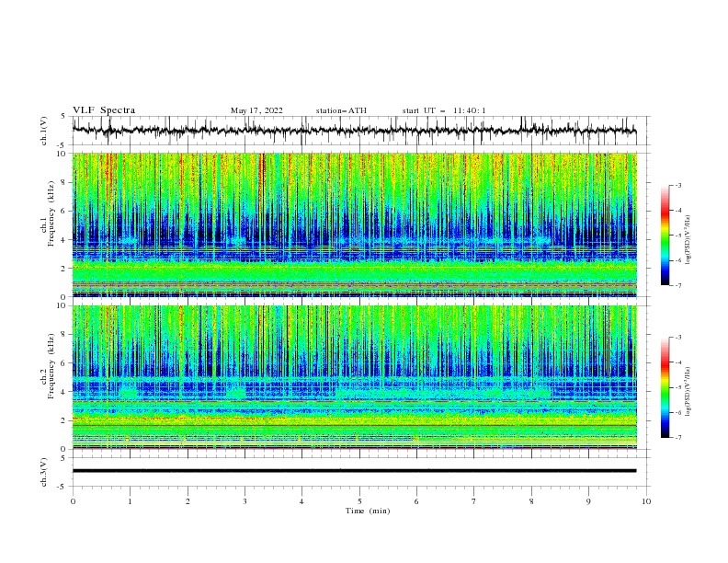728x563 pixels.
Task: Click inside the ch.2 spectrogram plot
Action: [x=354, y=377]
